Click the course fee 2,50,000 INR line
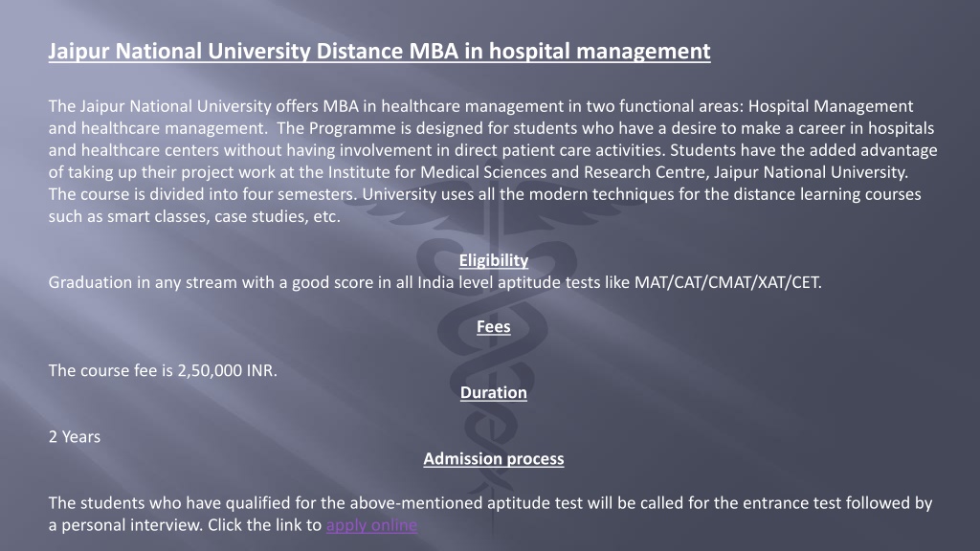The image size is (980, 551). tap(163, 370)
